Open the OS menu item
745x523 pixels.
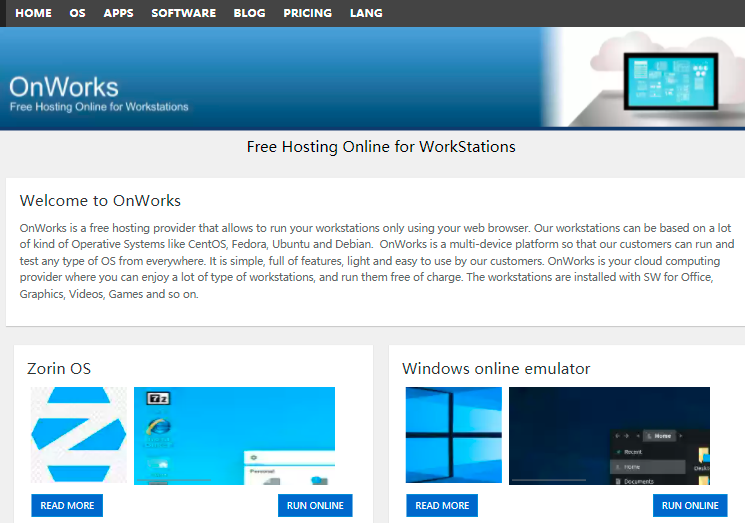77,13
